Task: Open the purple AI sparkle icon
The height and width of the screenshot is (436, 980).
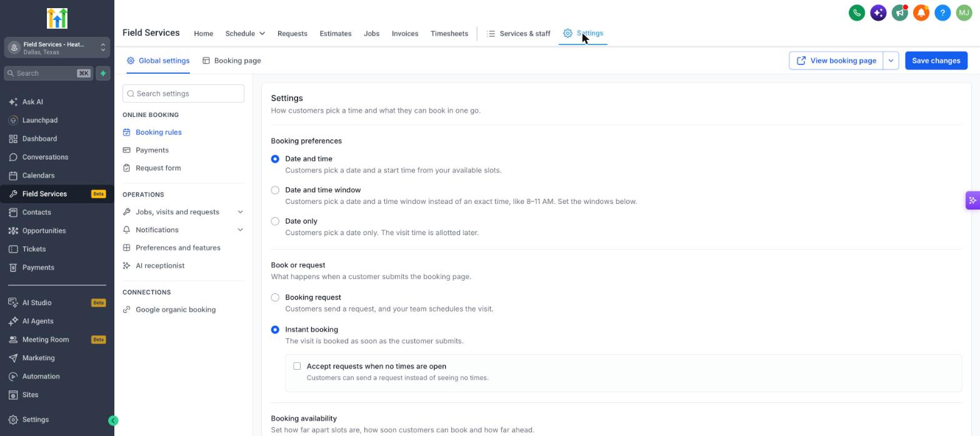Action: tap(878, 13)
